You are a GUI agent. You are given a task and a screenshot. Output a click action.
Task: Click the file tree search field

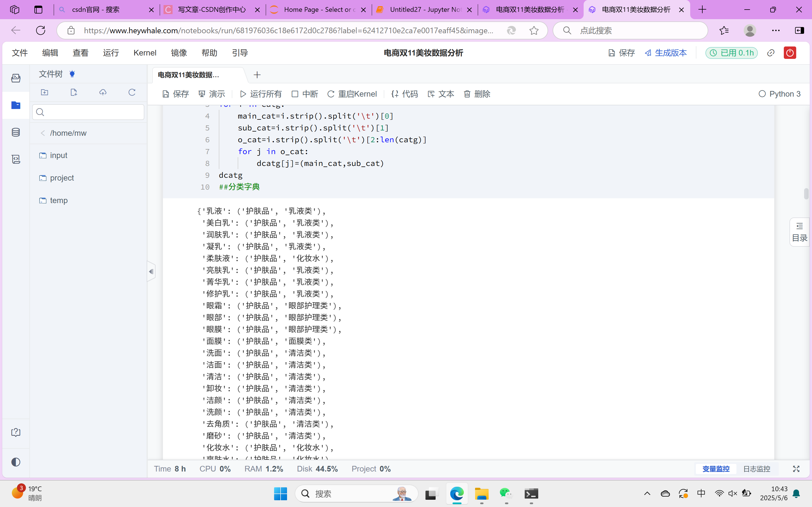coord(88,112)
